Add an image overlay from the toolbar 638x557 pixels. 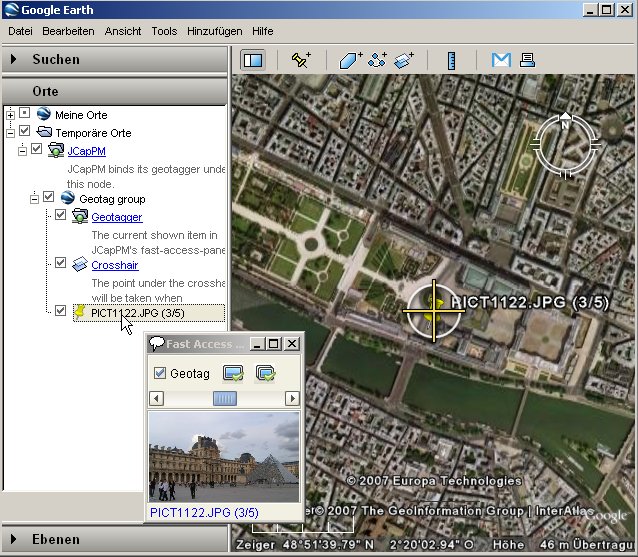(404, 60)
